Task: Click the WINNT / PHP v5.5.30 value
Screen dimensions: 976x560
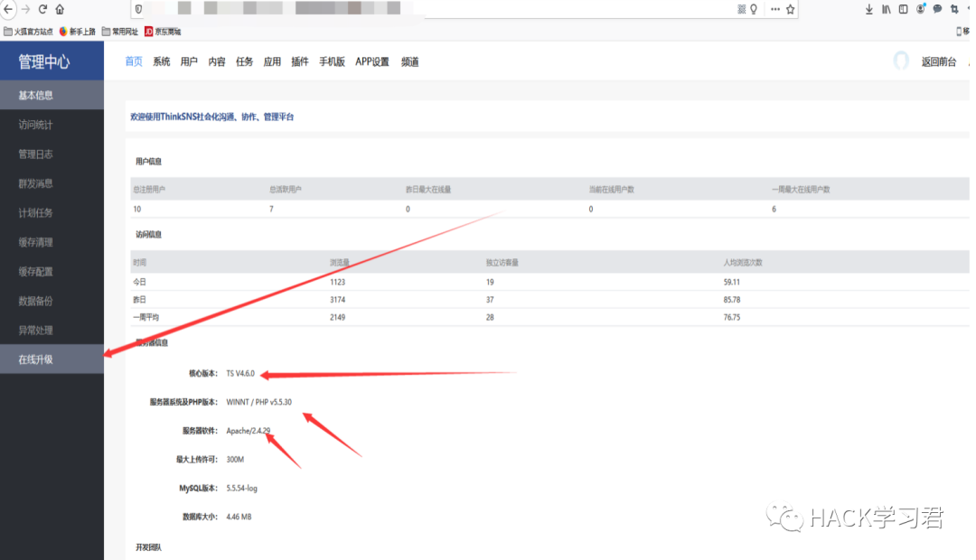Action: coord(259,402)
